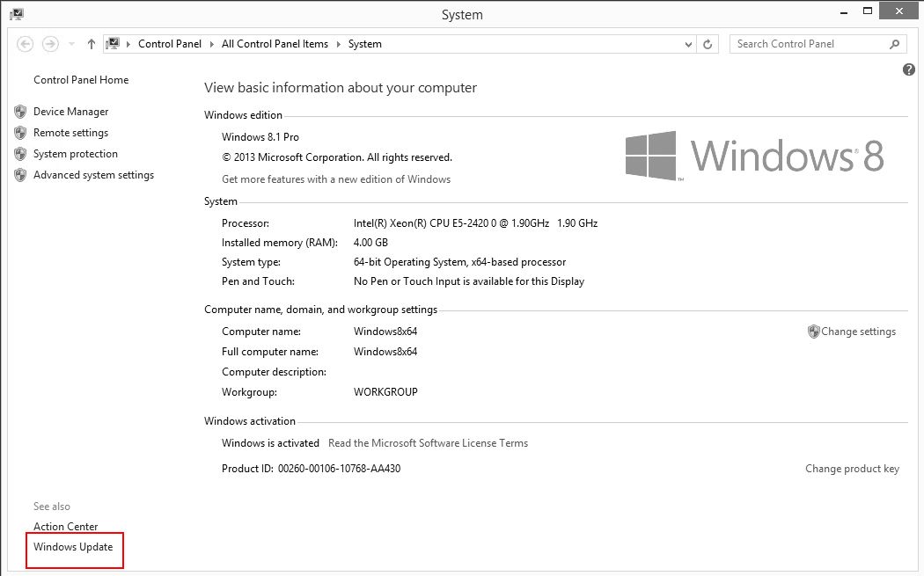Minimize the System window

pos(844,11)
